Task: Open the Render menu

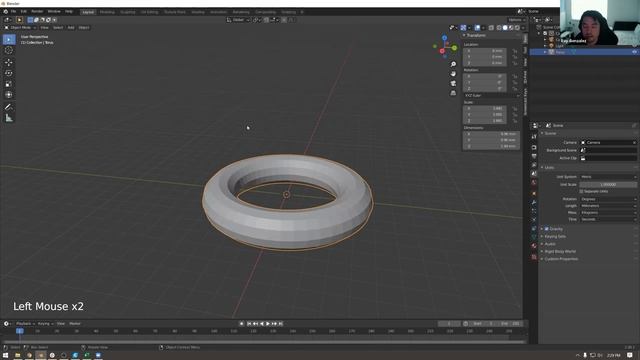Action: 37,11
